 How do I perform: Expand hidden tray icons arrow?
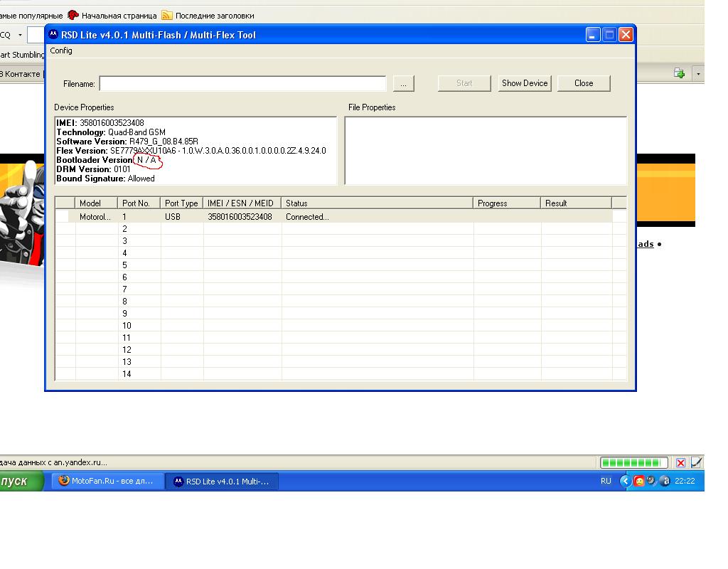tap(626, 482)
